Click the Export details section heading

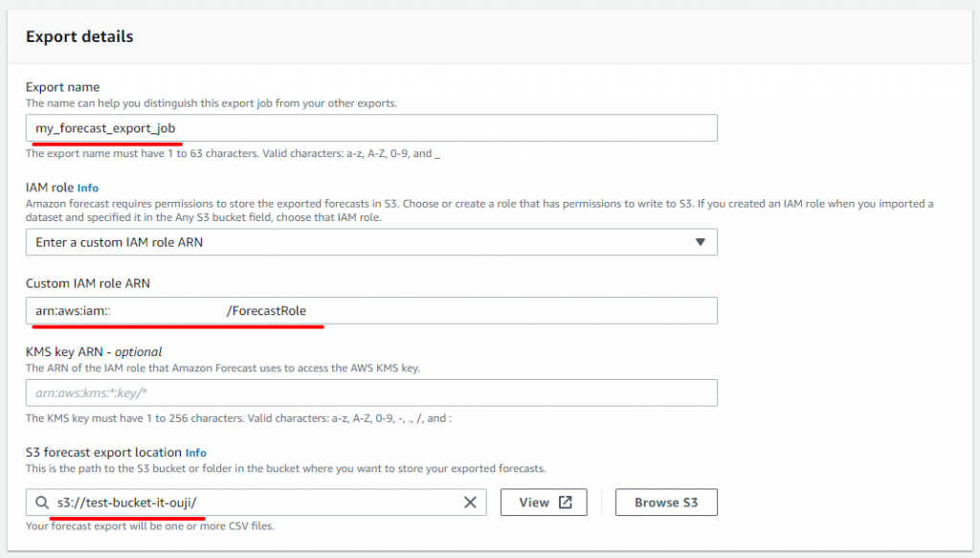click(79, 36)
